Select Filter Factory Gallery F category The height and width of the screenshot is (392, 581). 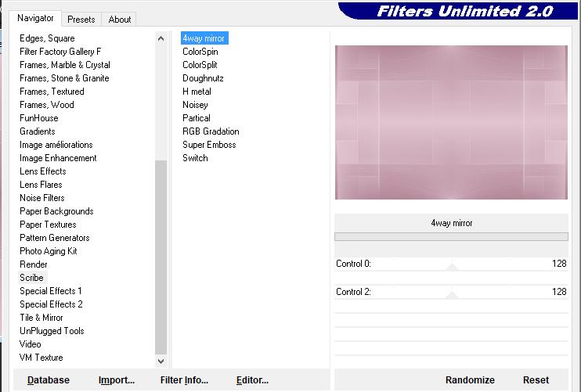60,52
